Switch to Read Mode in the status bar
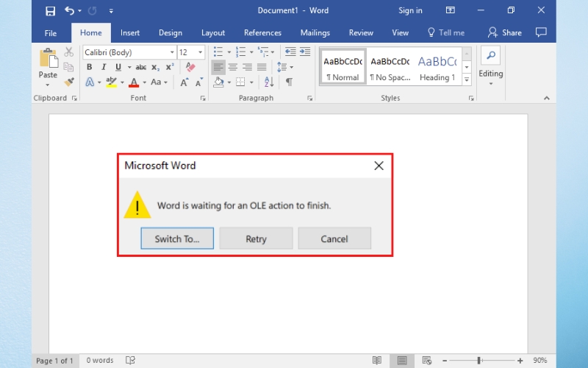588x368 pixels. coord(377,361)
